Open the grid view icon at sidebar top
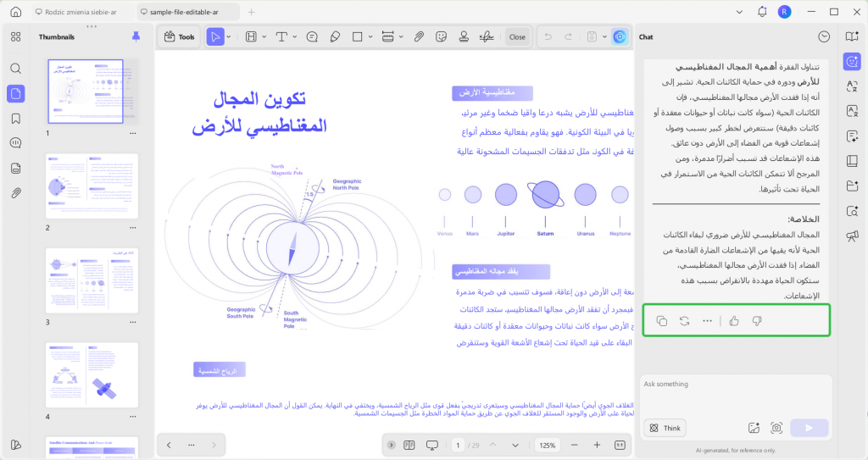This screenshot has height=460, width=868. pyautogui.click(x=16, y=37)
